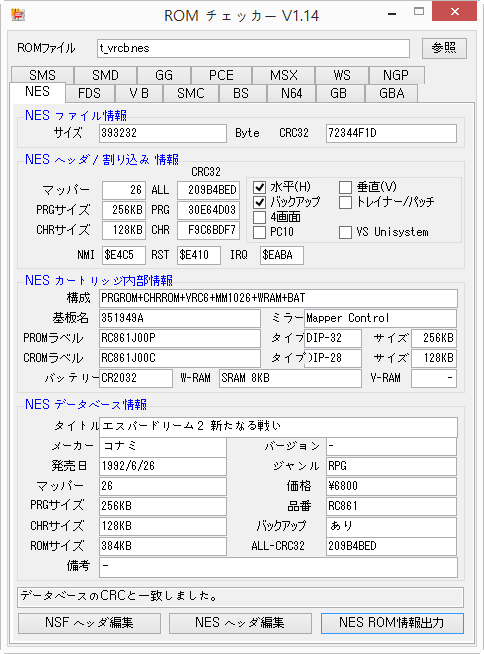Screen dimensions: 484x654
Task: Switch to the N64 tab
Action: click(x=291, y=93)
